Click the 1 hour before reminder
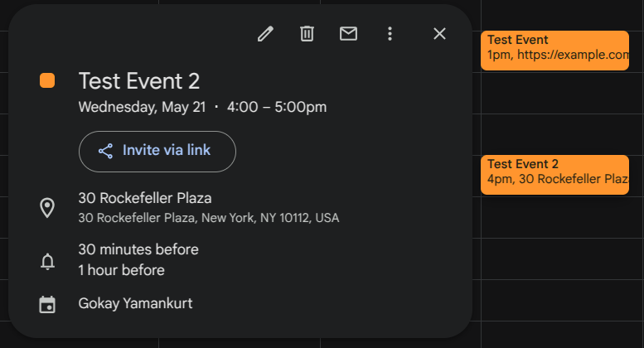 tap(122, 270)
